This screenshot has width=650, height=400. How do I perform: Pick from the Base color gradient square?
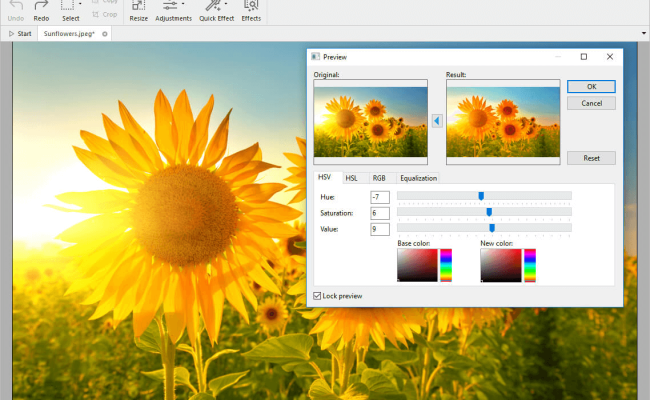[x=417, y=265]
